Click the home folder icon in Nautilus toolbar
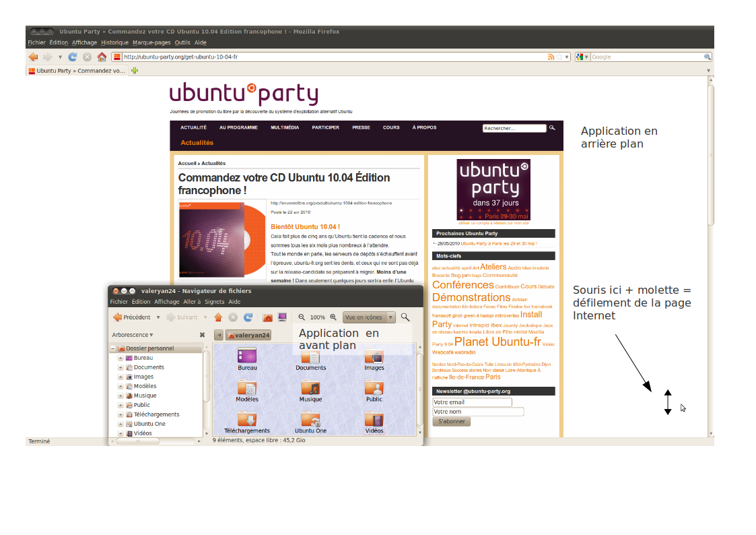The width and height of the screenshot is (756, 535). (x=267, y=317)
